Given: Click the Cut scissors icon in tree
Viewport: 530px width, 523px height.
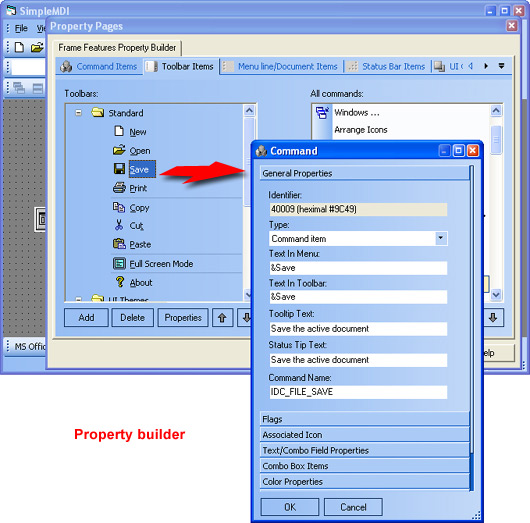Looking at the screenshot, I should click(x=119, y=225).
